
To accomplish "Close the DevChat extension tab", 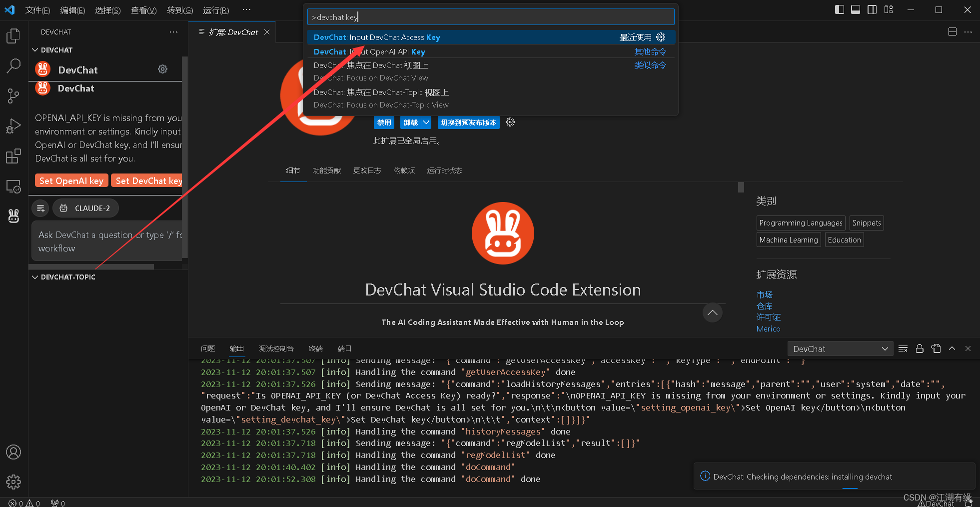I will coord(267,32).
